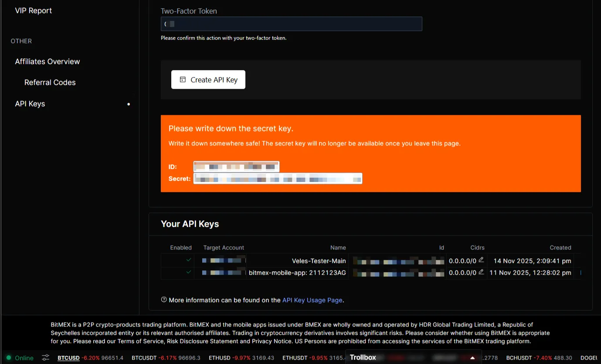Screen dimensions: 601x364
Task: Select the blurred Secret key field
Action: point(278,179)
